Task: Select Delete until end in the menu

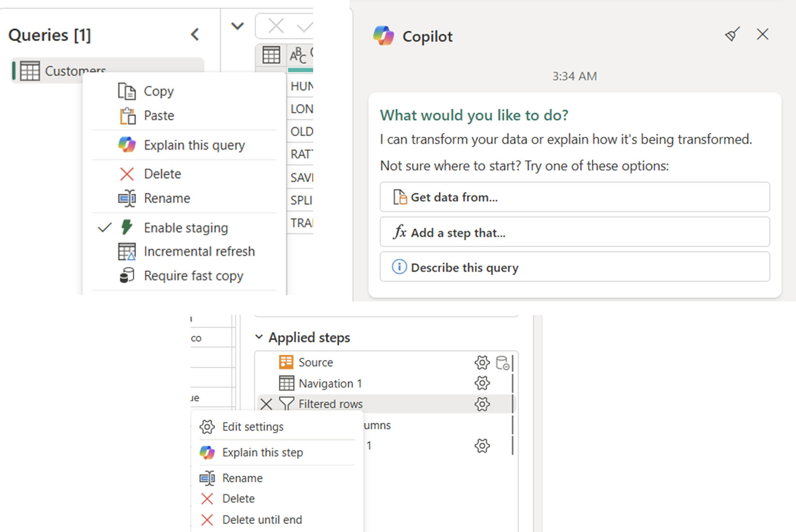Action: [x=262, y=519]
